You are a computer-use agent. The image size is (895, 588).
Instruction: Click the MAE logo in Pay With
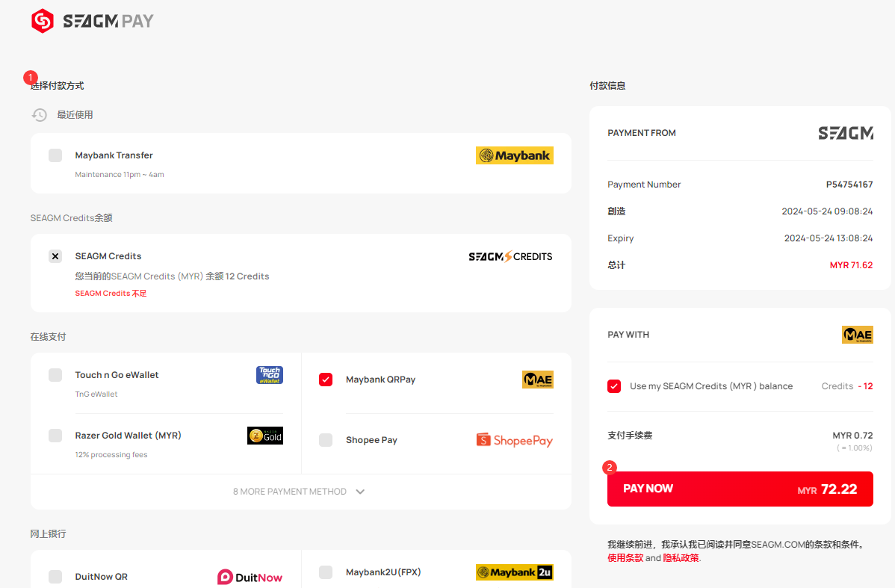click(858, 335)
